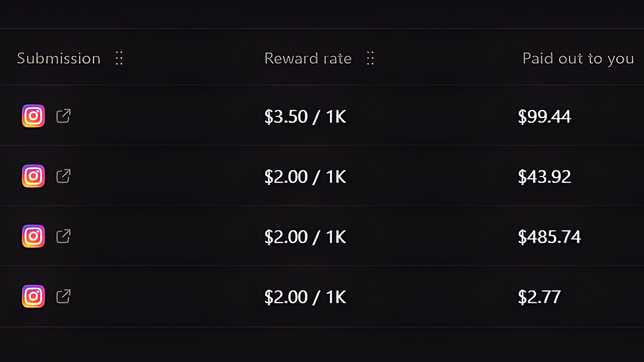Click the $2.77 payout amount
The width and height of the screenshot is (644, 362).
539,297
